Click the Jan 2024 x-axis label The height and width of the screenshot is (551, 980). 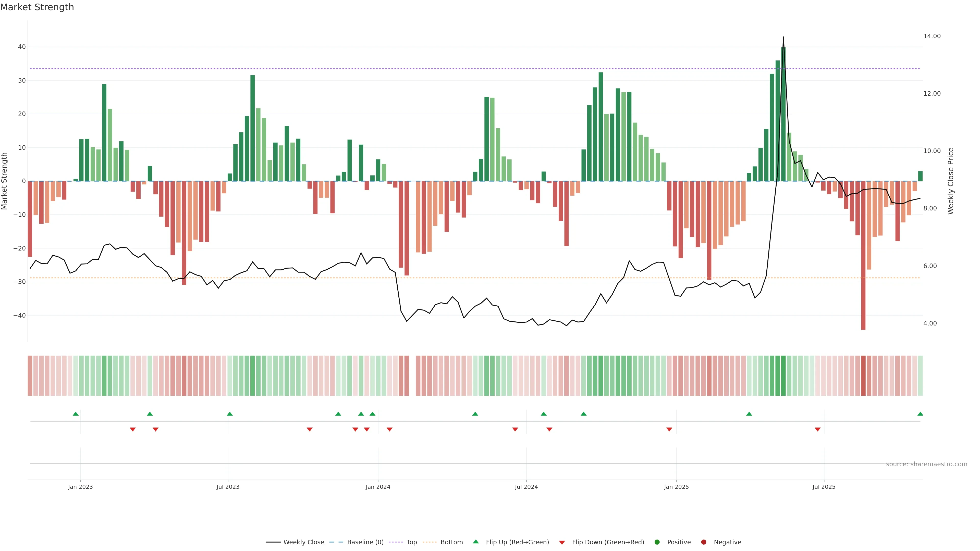click(x=378, y=487)
